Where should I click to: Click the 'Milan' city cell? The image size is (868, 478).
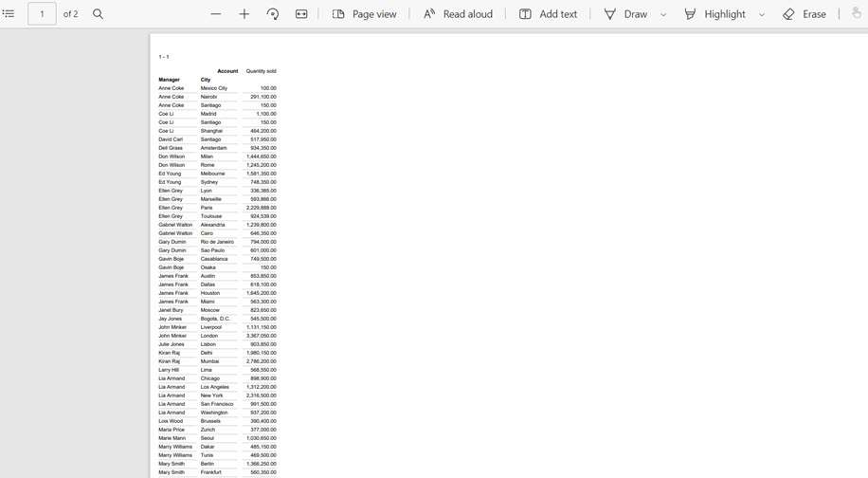(207, 156)
